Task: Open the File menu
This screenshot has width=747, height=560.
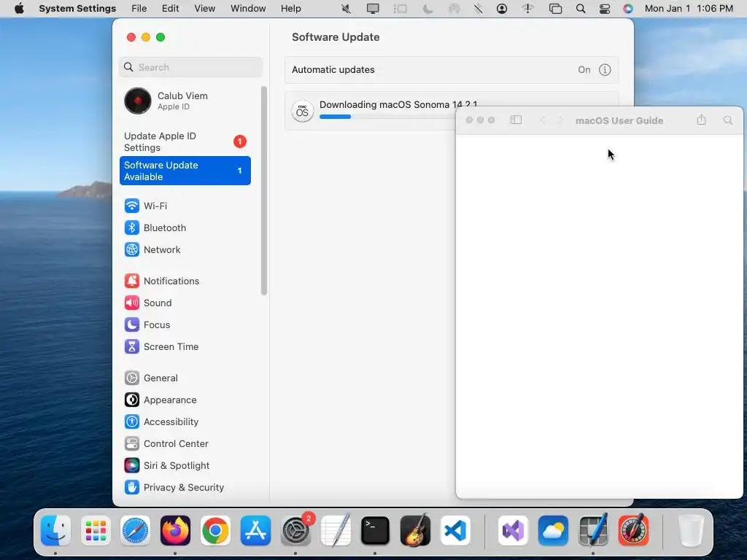Action: click(139, 9)
